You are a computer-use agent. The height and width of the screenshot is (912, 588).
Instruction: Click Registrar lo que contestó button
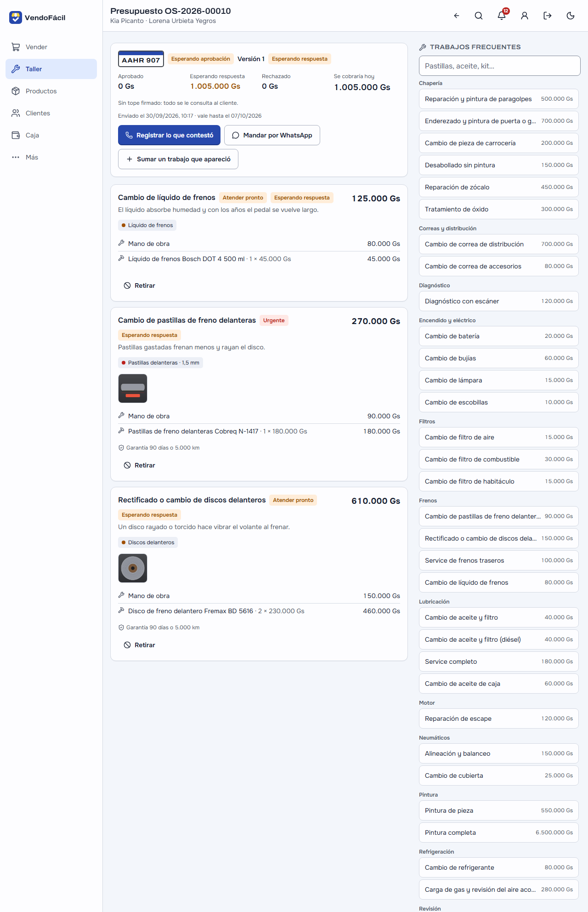[x=169, y=135]
